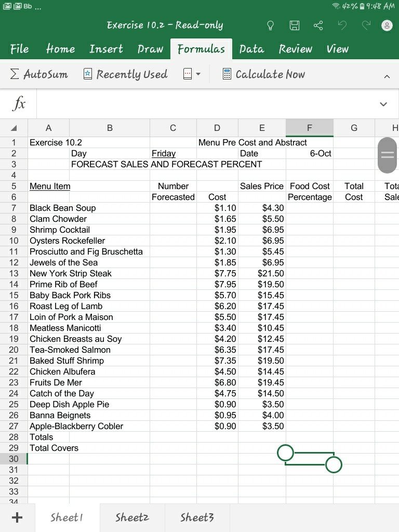The height and width of the screenshot is (532, 399).
Task: Click 'Number' header cell in column C
Action: pyautogui.click(x=173, y=187)
